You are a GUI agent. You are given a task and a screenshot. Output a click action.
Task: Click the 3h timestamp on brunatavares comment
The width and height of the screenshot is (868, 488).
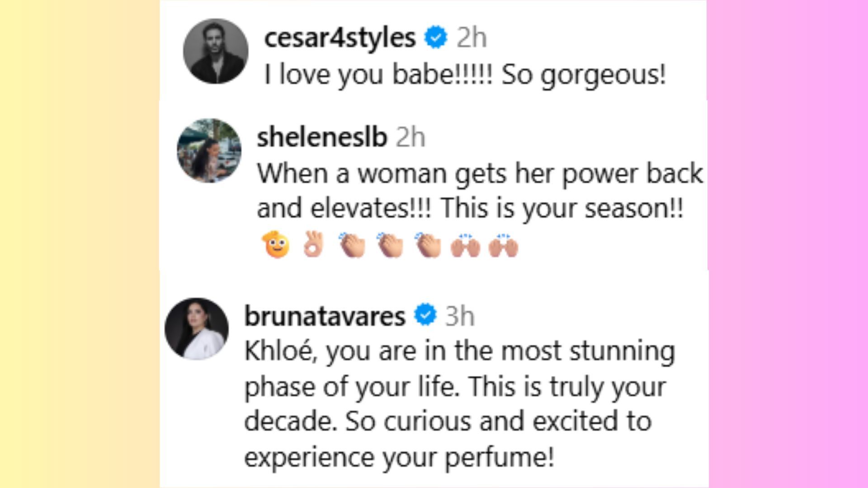[460, 315]
